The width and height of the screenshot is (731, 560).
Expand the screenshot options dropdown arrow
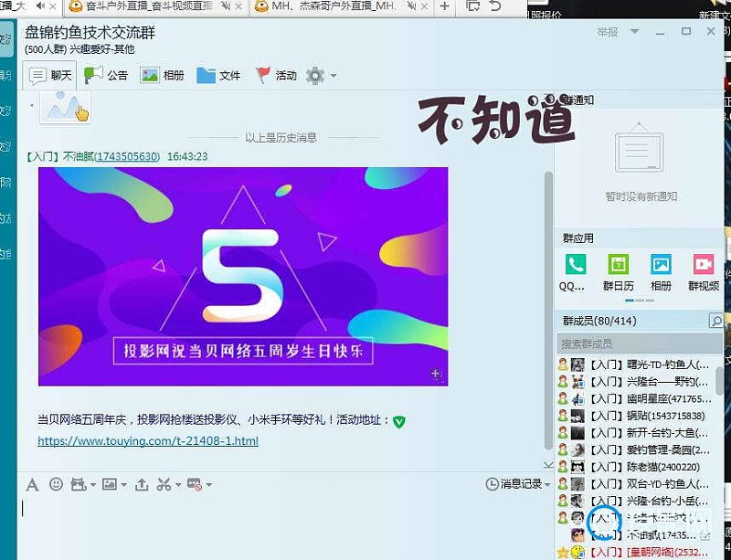pos(178,485)
